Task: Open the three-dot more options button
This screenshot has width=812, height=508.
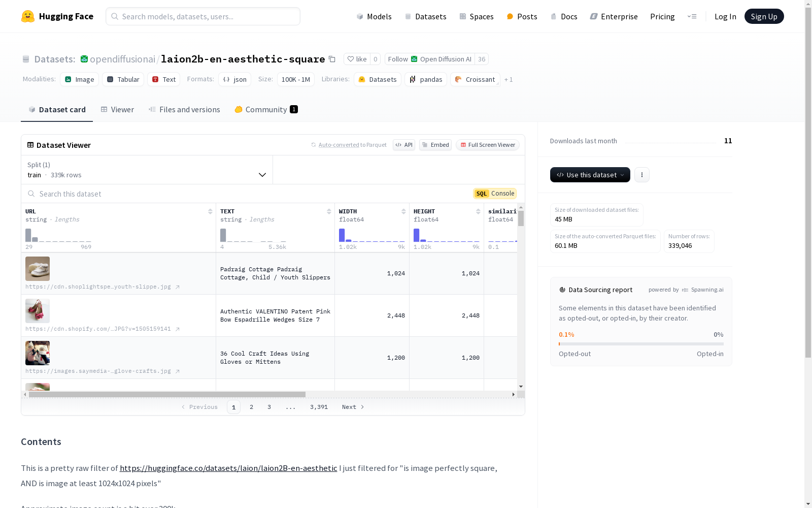Action: coord(642,175)
